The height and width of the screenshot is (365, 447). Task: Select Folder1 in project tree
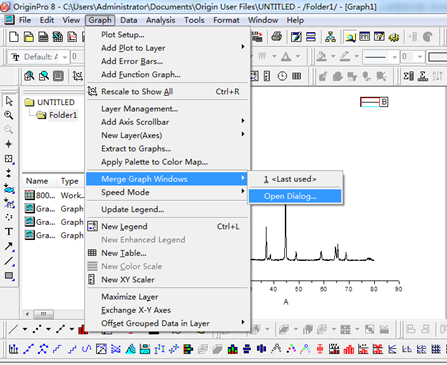[x=57, y=115]
